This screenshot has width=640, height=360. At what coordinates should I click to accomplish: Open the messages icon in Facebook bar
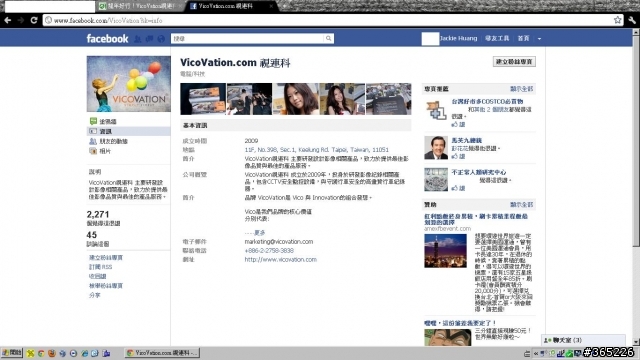click(x=149, y=39)
